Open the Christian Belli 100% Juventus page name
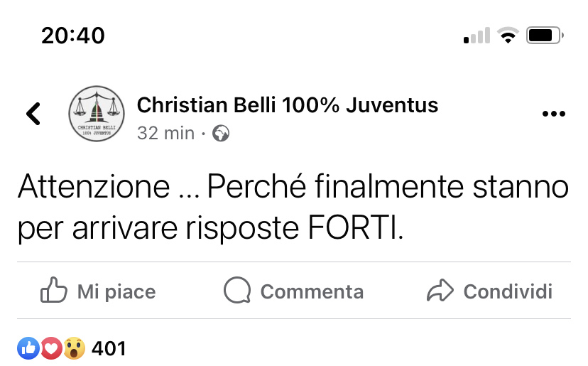The width and height of the screenshot is (588, 366). [x=287, y=104]
